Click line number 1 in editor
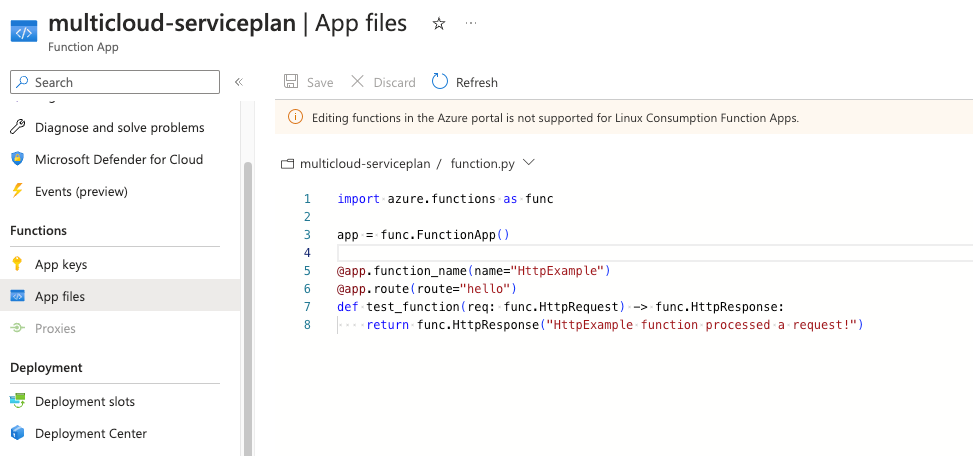Image resolution: width=973 pixels, height=456 pixels. coord(307,199)
